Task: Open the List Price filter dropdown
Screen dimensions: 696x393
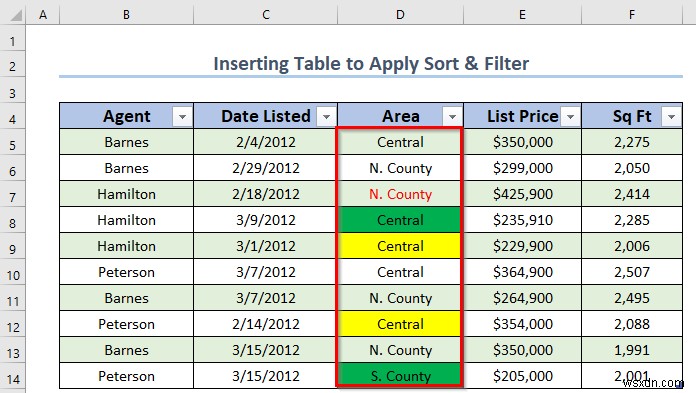Action: [x=570, y=117]
